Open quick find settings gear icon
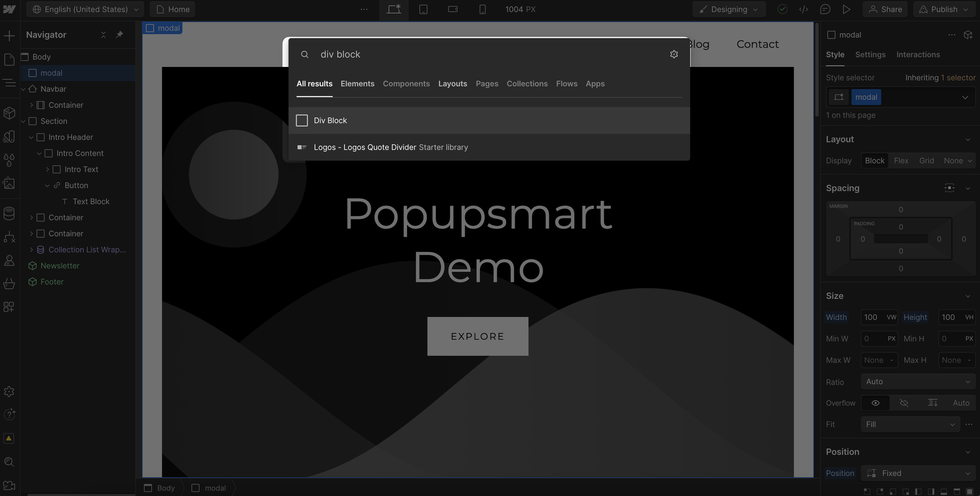This screenshot has width=980, height=496. pyautogui.click(x=674, y=55)
